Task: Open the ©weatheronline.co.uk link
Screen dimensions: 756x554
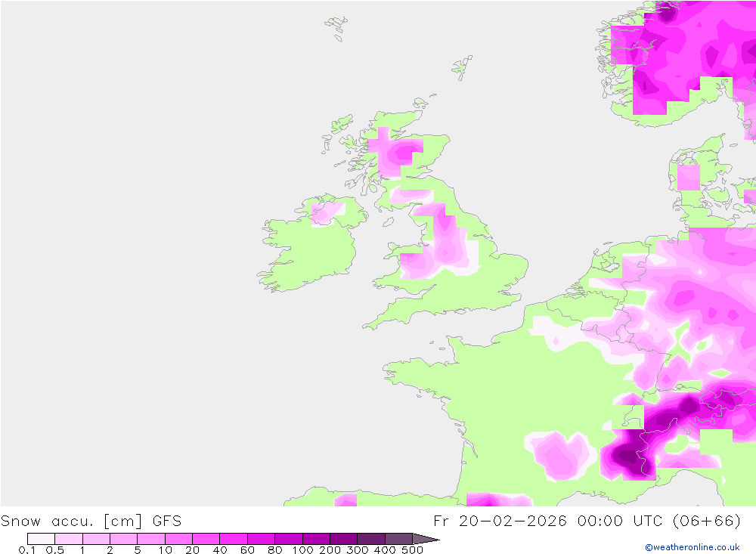Action: 692,547
